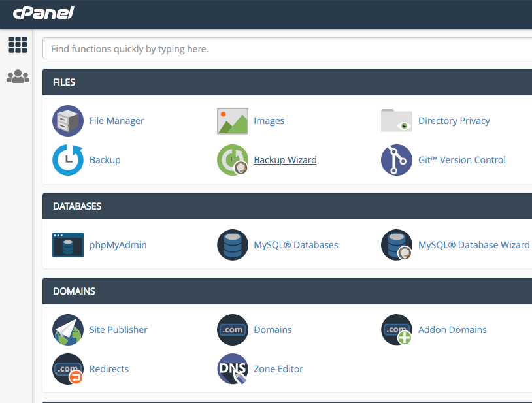Focus the Find functions search box
Viewport: 532px width, 403px height.
click(x=287, y=48)
